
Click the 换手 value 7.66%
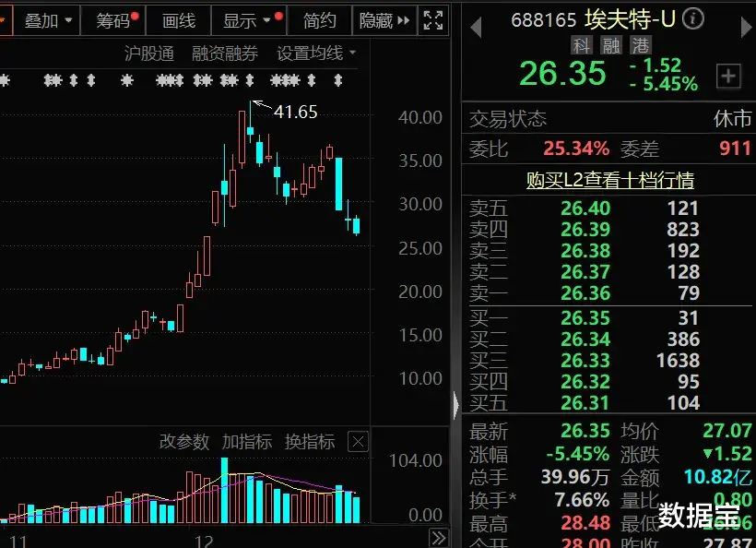pyautogui.click(x=582, y=500)
